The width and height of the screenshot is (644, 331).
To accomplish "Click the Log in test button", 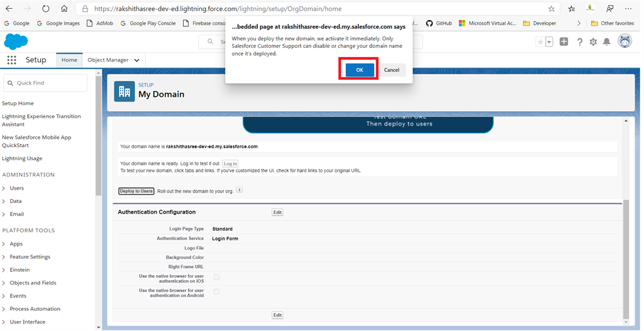I will point(230,164).
